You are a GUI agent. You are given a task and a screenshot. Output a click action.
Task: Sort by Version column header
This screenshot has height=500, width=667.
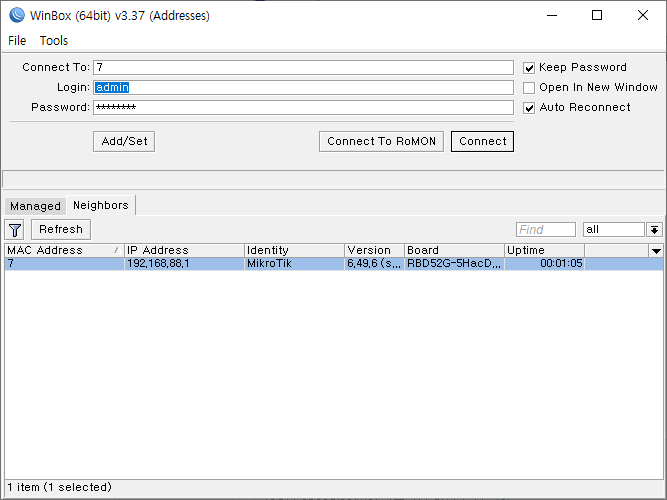[374, 250]
